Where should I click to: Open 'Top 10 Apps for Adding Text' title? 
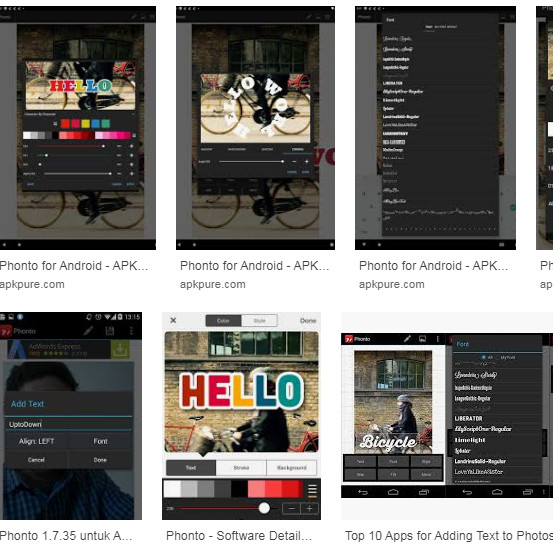click(x=449, y=536)
